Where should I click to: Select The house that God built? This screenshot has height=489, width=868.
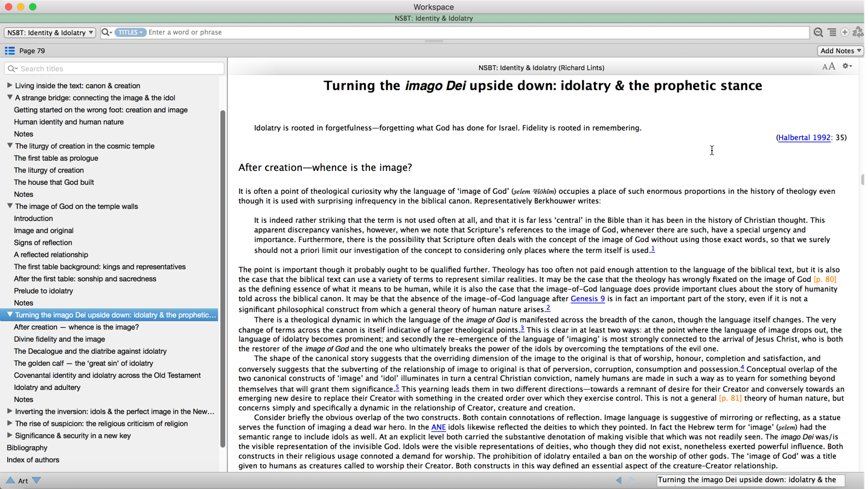[x=54, y=182]
